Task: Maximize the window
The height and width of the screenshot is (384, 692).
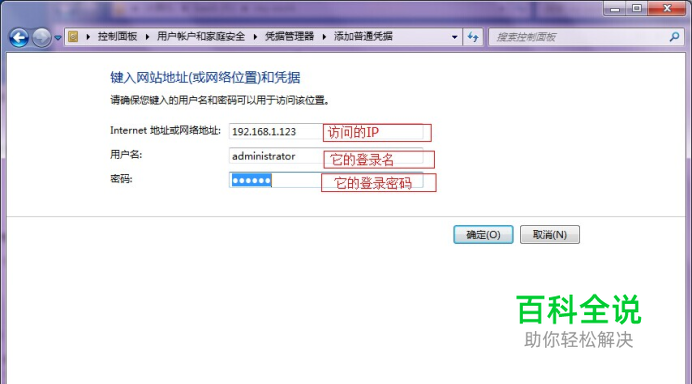Action: pos(636,8)
